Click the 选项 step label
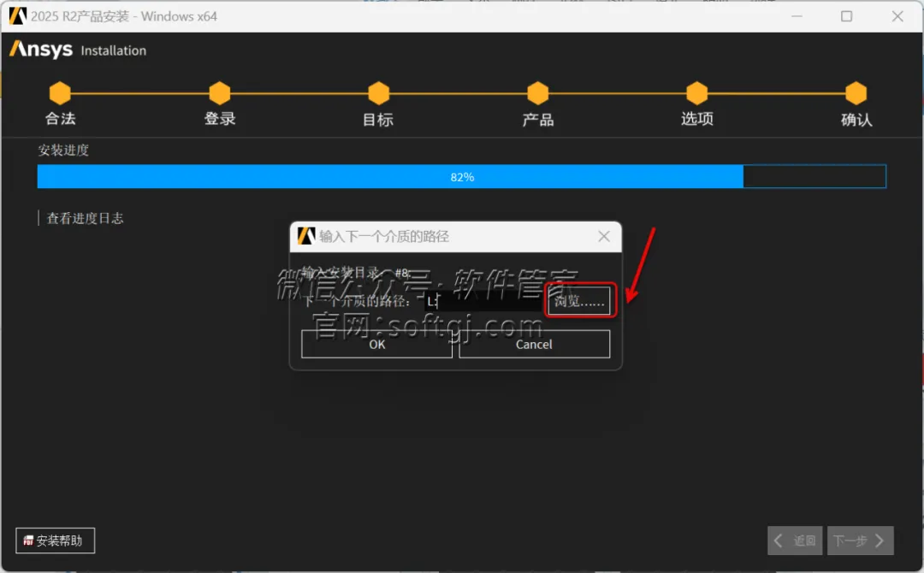The width and height of the screenshot is (924, 573). (697, 118)
